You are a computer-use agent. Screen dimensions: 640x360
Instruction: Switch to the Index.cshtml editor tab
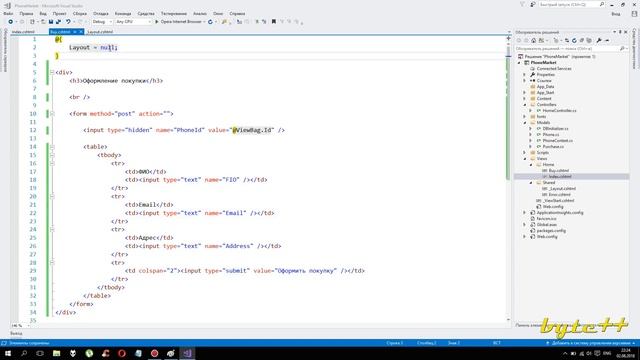click(23, 32)
